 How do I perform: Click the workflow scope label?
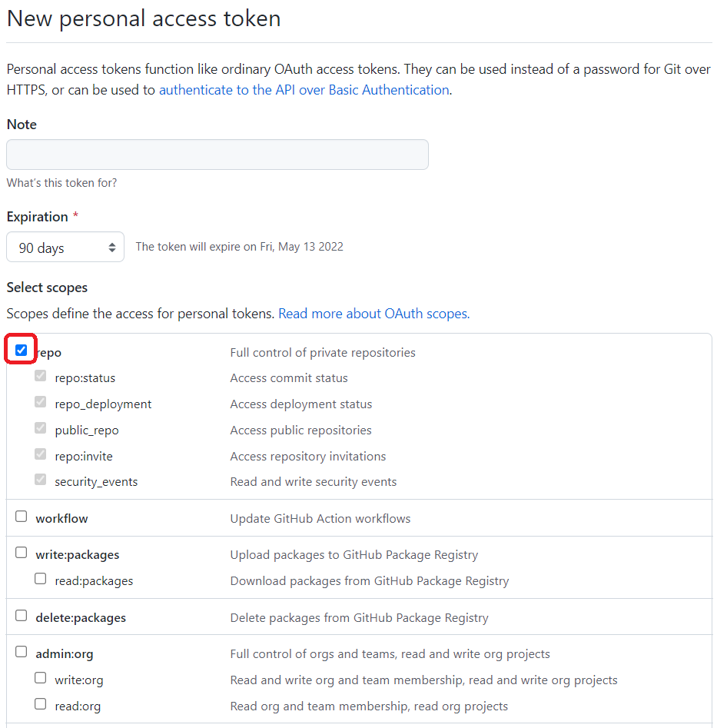(61, 519)
